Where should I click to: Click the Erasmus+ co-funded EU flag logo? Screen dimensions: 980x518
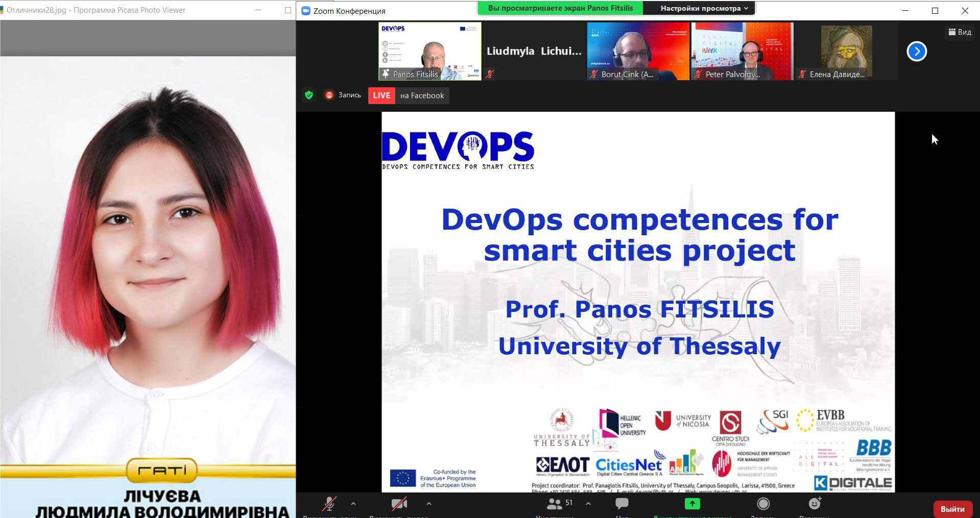(433, 478)
